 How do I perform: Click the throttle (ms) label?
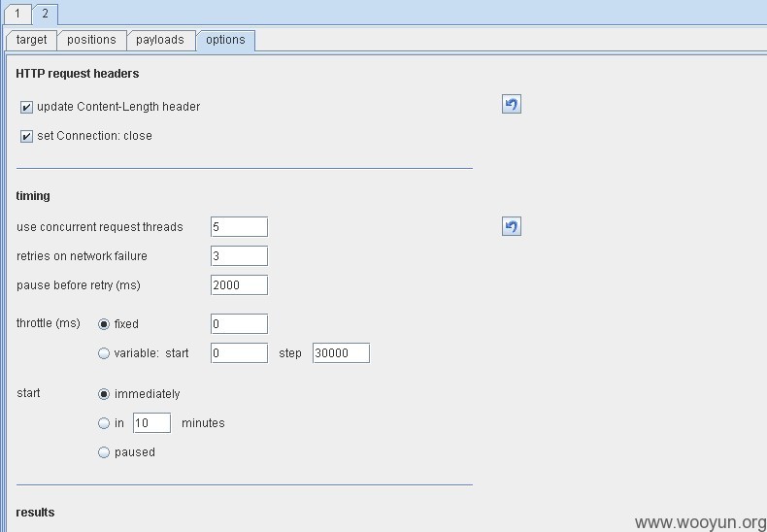coord(48,323)
